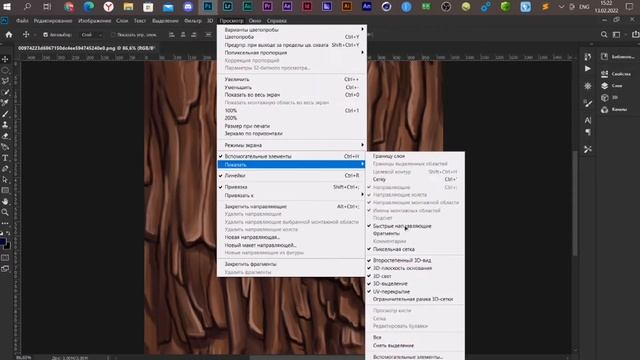This screenshot has width=640, height=360.
Task: Open the Свойства panel
Action: 616,74
